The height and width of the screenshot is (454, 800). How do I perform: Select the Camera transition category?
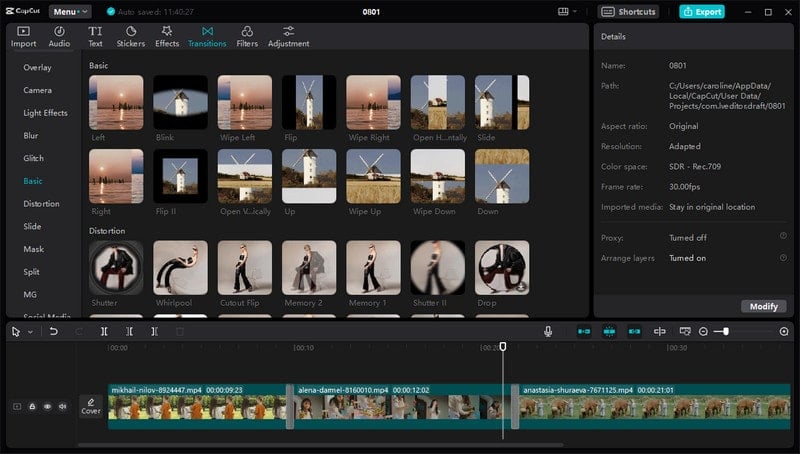coord(37,90)
